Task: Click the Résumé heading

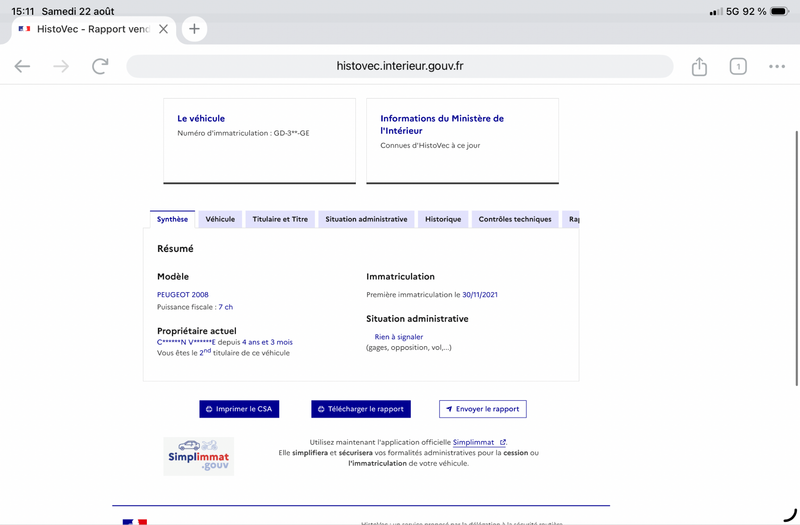Action: click(x=175, y=248)
